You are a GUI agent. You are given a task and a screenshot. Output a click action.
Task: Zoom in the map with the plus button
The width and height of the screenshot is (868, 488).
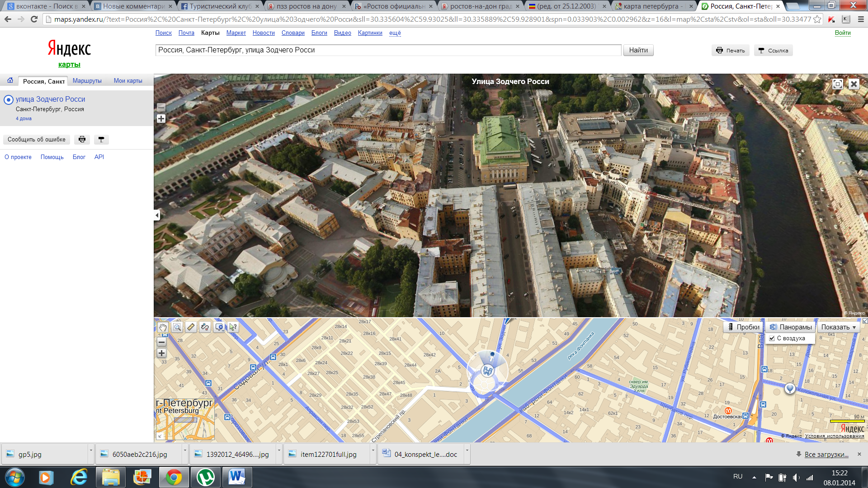(161, 353)
